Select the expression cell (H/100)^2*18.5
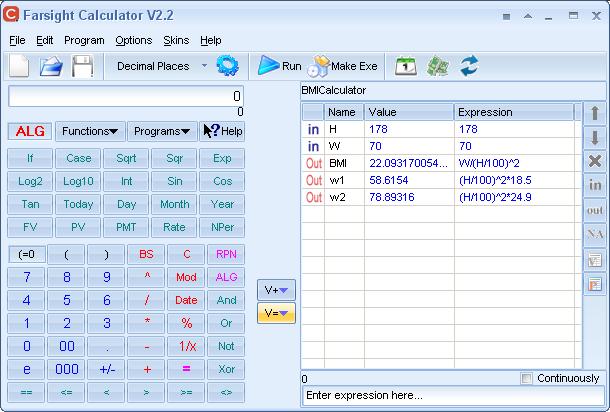 pyautogui.click(x=514, y=181)
